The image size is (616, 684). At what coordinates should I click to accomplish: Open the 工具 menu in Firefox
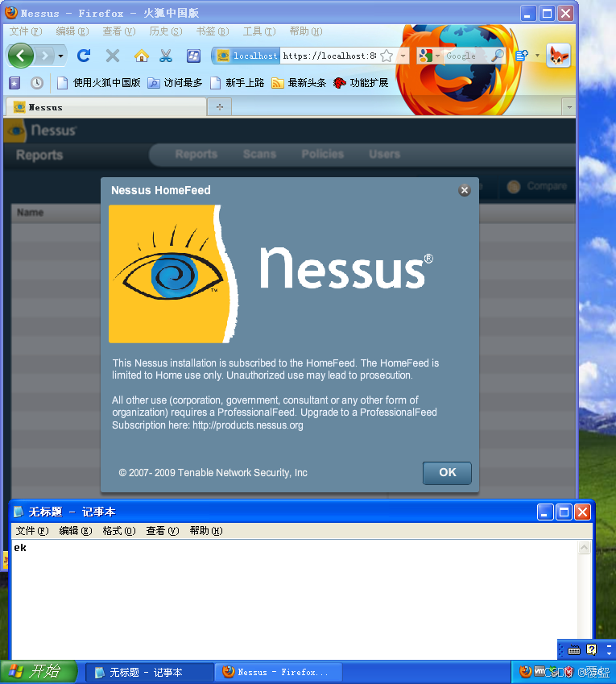coord(259,31)
